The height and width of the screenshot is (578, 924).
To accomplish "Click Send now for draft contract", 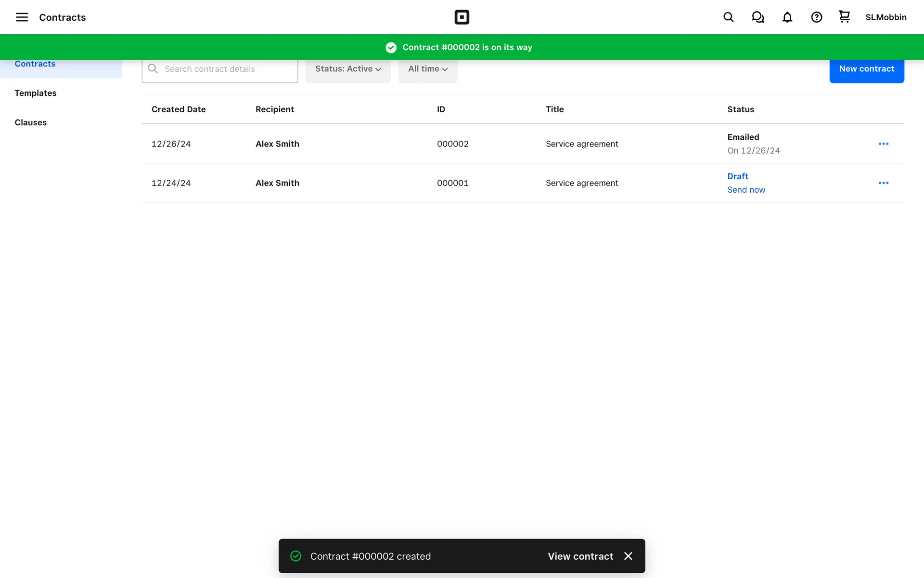I will click(x=746, y=190).
